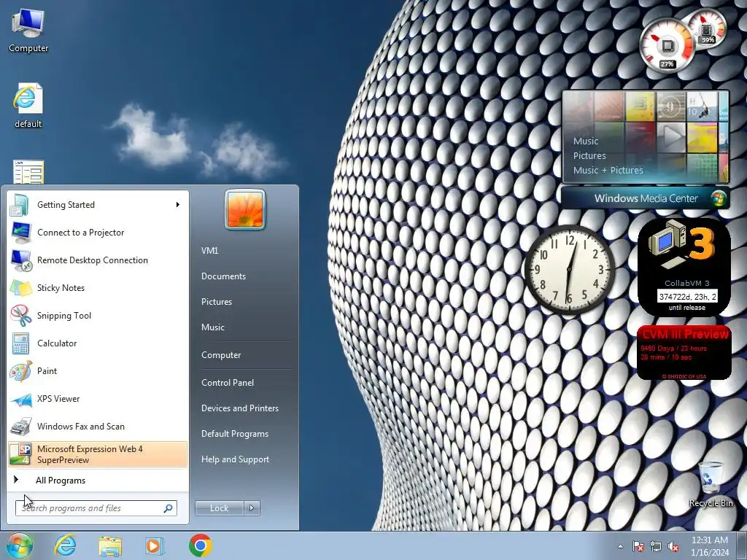Click the analog clock gadget

[x=569, y=270]
